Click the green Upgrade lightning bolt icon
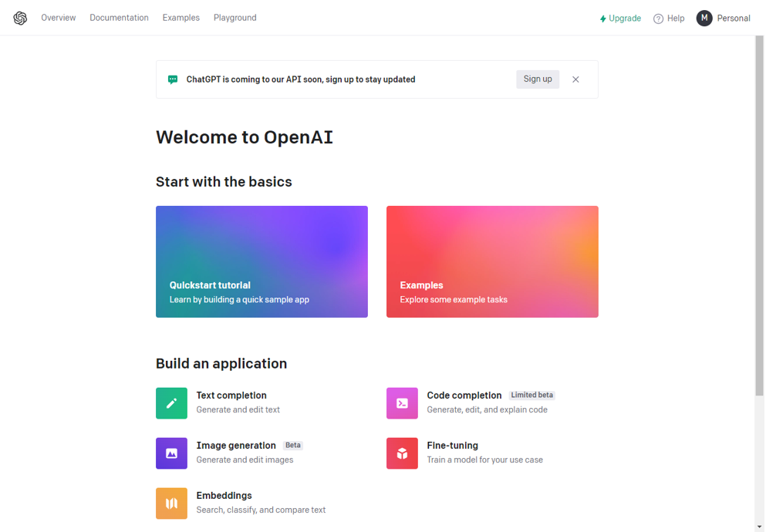This screenshot has width=766, height=532. tap(602, 19)
